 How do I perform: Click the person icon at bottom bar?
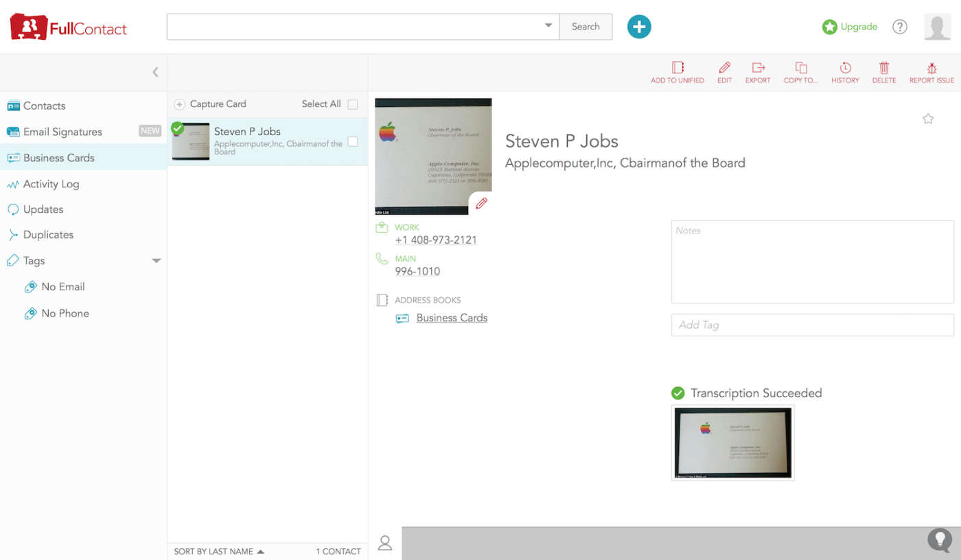(385, 543)
